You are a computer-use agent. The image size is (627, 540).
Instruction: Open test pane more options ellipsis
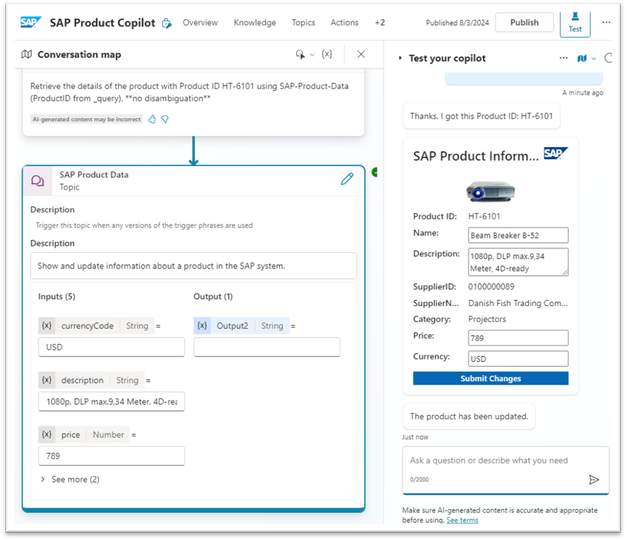tap(563, 58)
